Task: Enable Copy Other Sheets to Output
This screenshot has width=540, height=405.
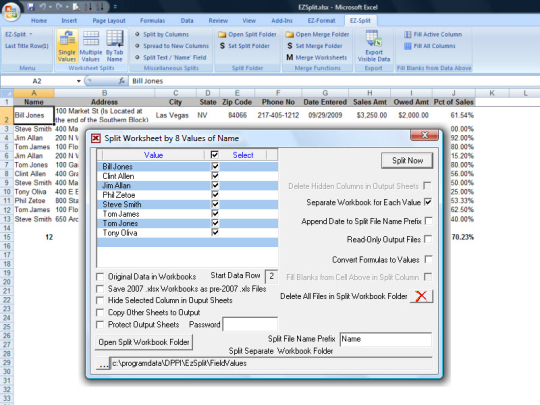Action: (100, 312)
